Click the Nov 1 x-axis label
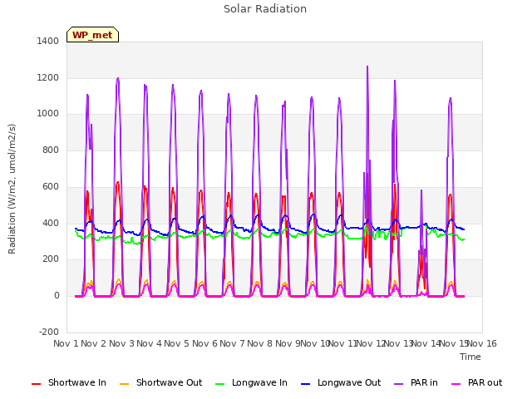 pos(66,343)
